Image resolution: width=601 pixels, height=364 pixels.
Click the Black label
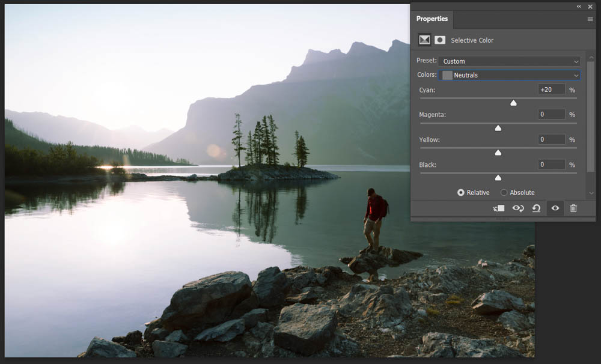428,165
